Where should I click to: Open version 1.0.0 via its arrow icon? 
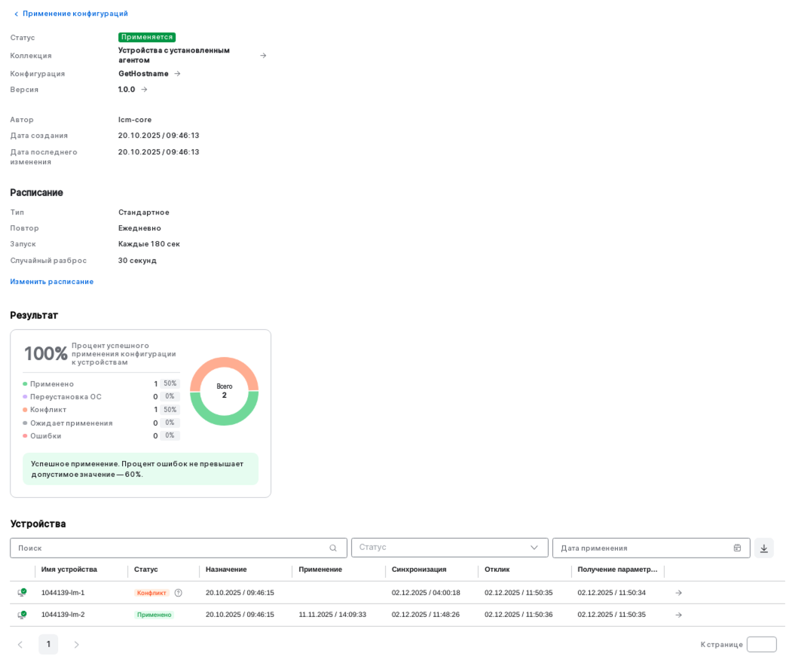click(x=143, y=89)
